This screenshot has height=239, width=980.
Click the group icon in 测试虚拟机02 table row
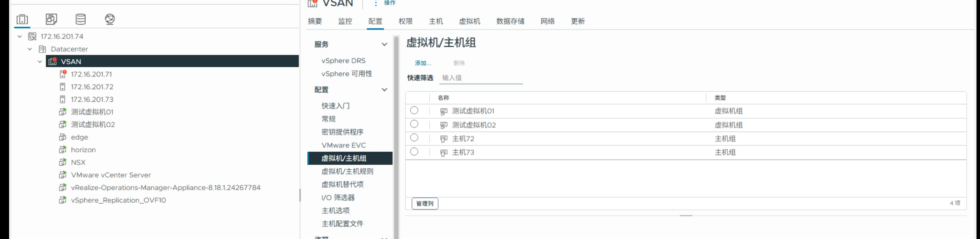tap(444, 125)
